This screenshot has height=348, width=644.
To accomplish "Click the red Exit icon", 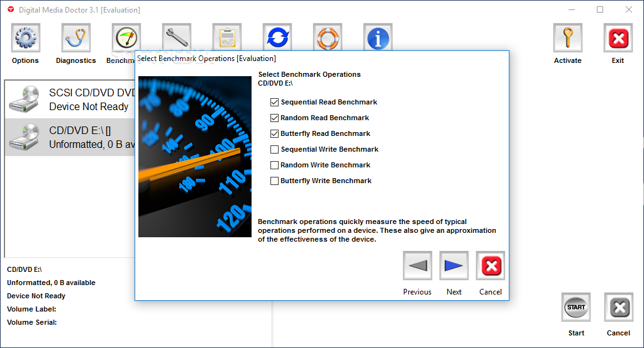I will pos(618,38).
